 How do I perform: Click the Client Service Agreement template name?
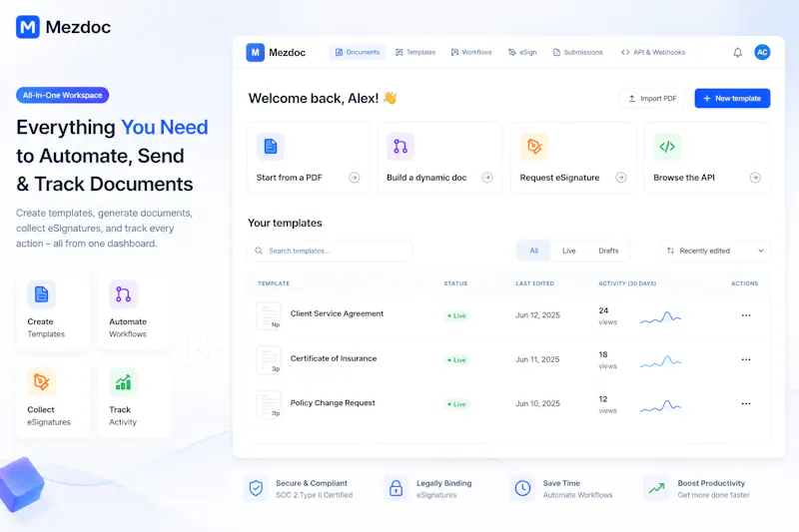[337, 313]
